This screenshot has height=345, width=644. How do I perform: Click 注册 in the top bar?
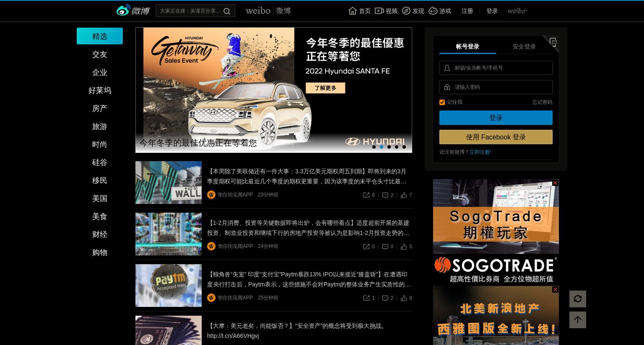click(x=467, y=11)
